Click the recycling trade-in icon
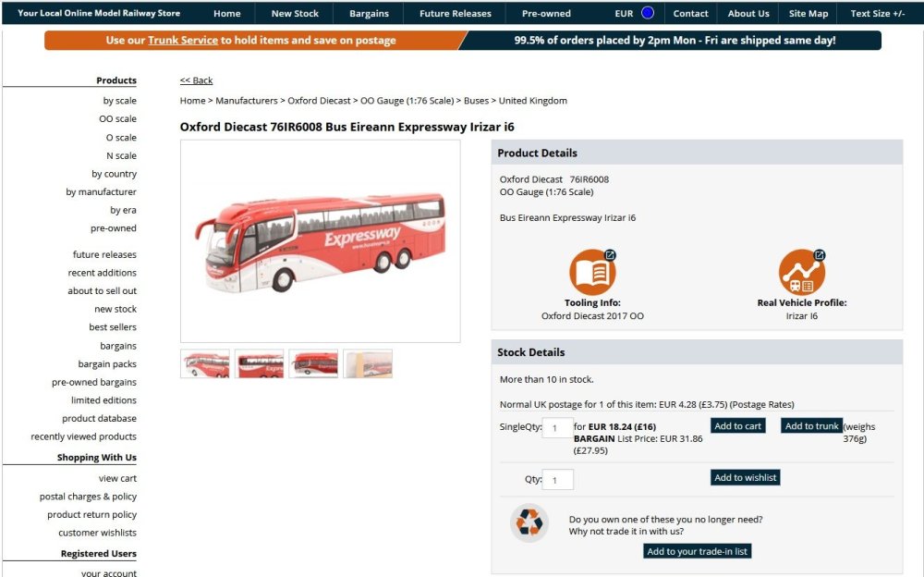 coord(529,522)
